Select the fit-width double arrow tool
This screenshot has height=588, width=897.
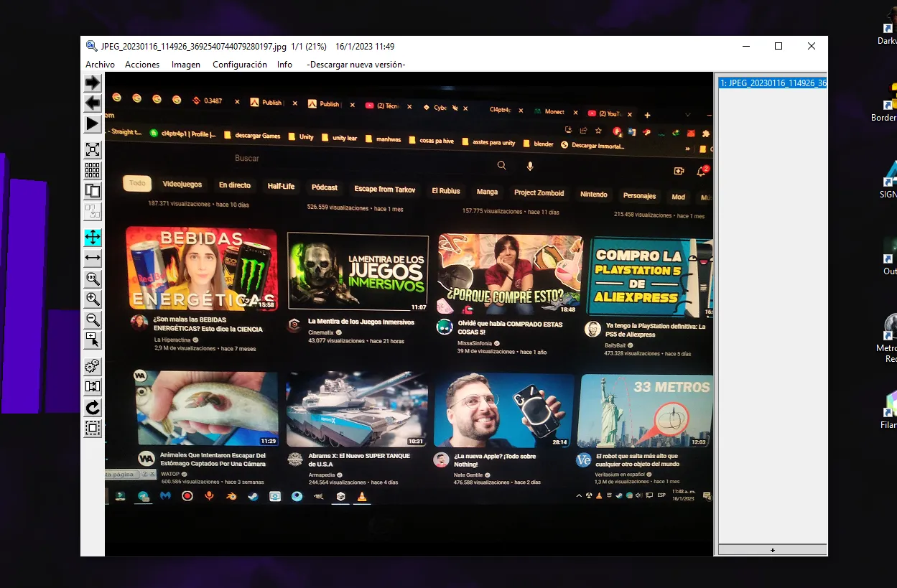(93, 258)
